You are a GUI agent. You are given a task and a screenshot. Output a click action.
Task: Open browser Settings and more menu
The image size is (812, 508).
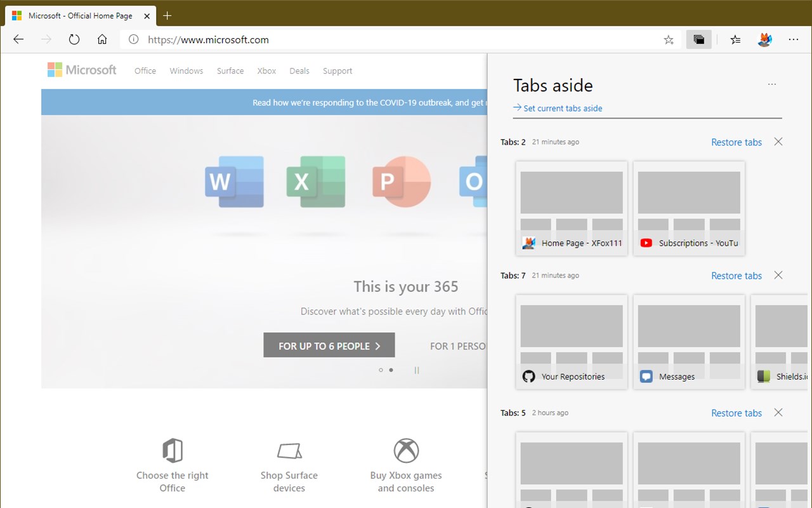pyautogui.click(x=794, y=39)
